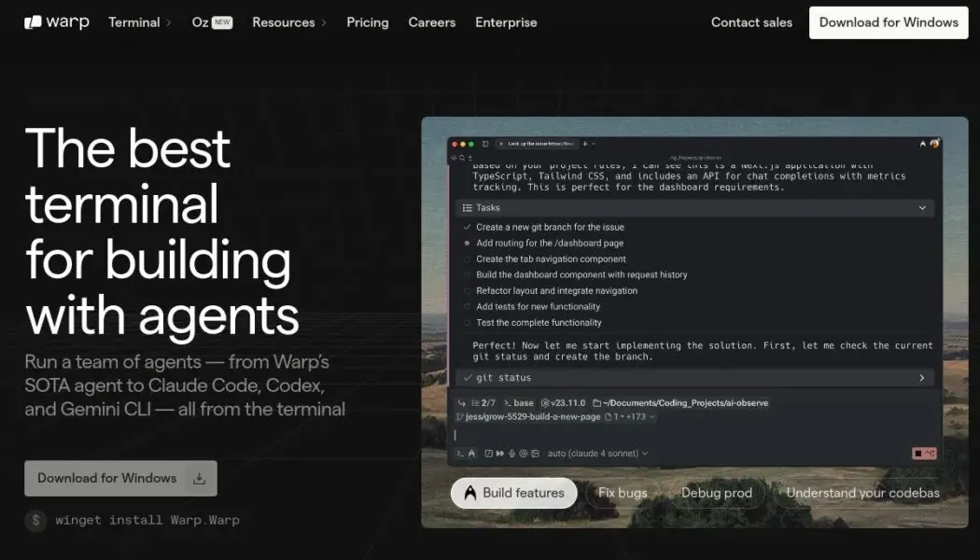Go to the Pricing page
The image size is (980, 560).
coord(368,22)
